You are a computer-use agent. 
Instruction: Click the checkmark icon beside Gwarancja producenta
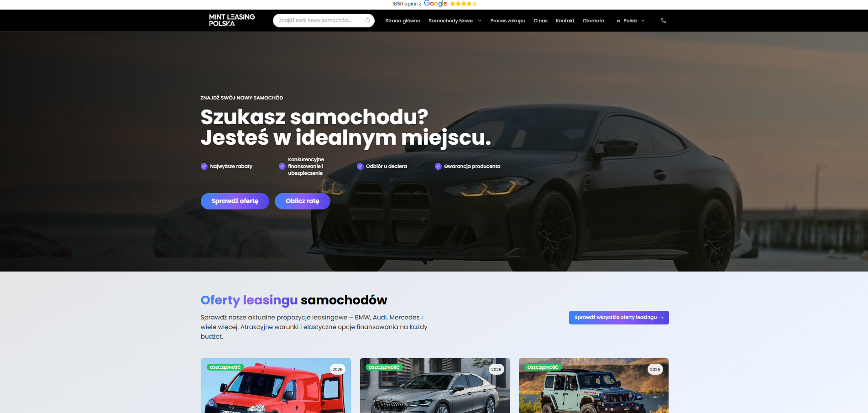[438, 166]
